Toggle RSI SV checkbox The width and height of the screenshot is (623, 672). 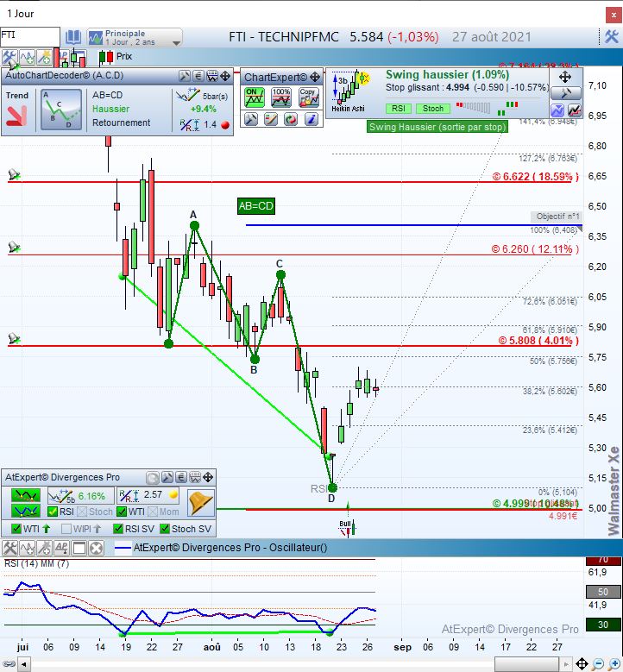pyautogui.click(x=118, y=529)
